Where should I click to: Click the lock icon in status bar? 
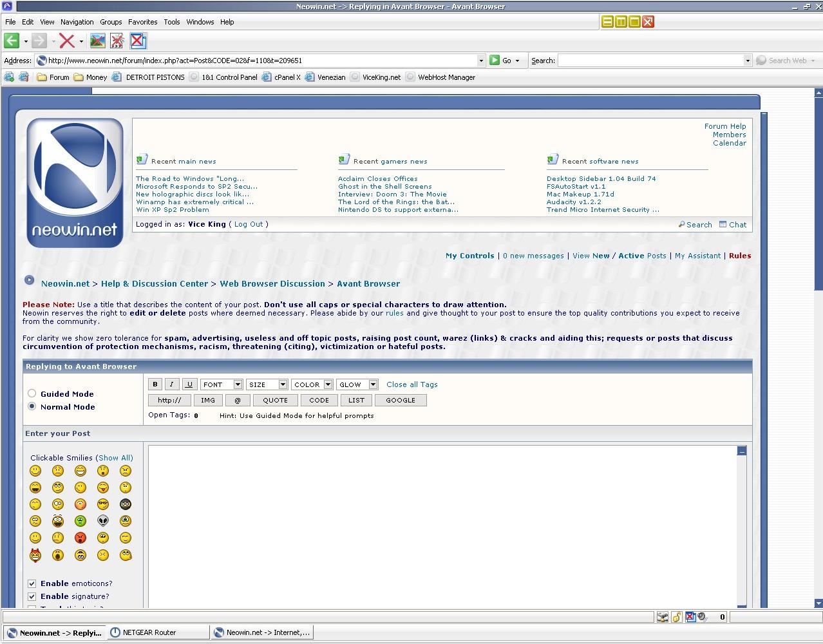(676, 617)
